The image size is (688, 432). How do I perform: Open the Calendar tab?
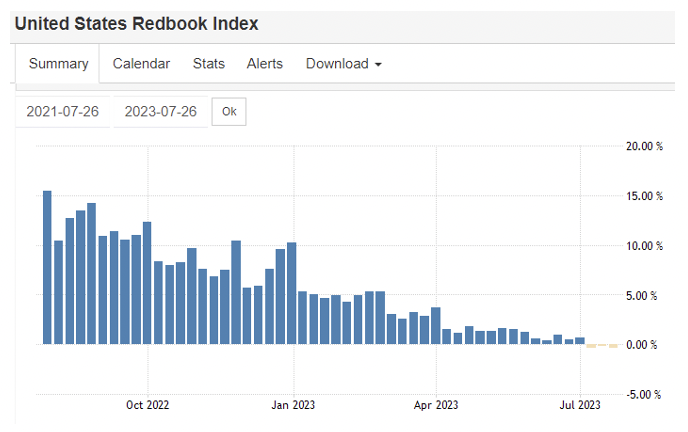141,63
